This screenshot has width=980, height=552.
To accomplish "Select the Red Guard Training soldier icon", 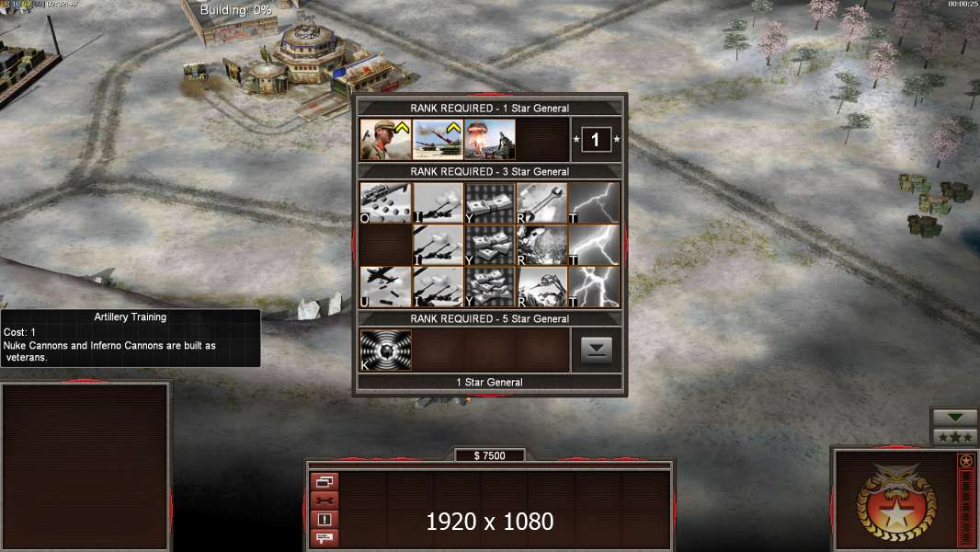I will [x=385, y=140].
